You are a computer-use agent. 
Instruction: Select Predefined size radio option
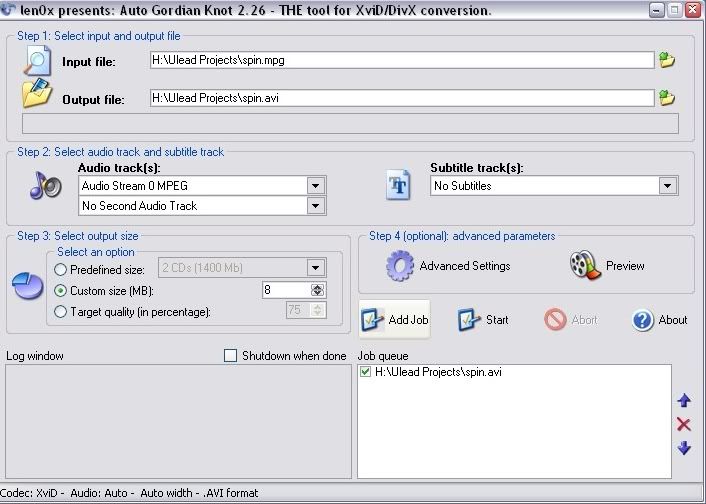click(x=60, y=270)
